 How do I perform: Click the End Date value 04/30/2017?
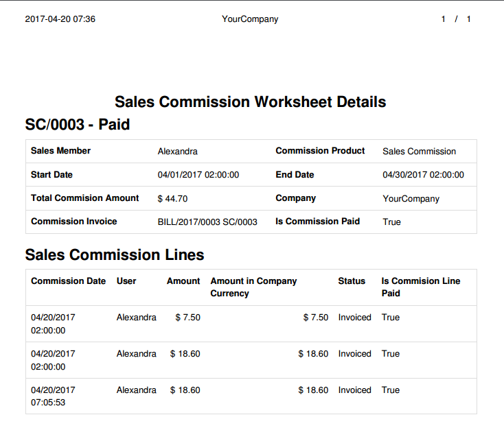[423, 175]
